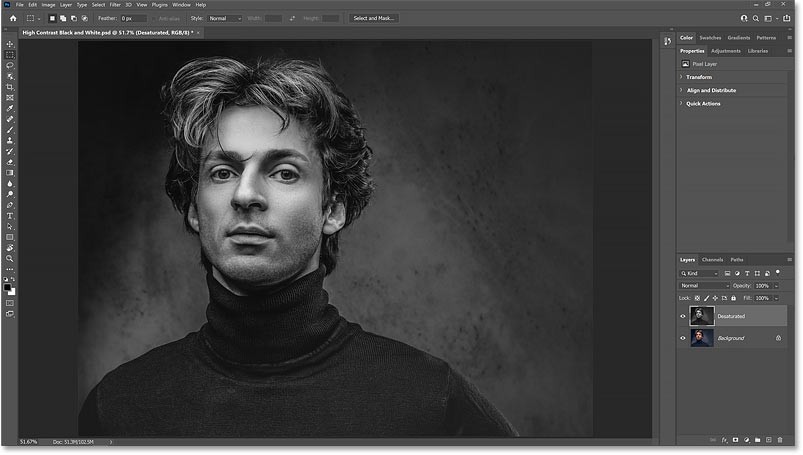This screenshot has width=803, height=455.
Task: Open the Filter menu
Action: tap(114, 5)
